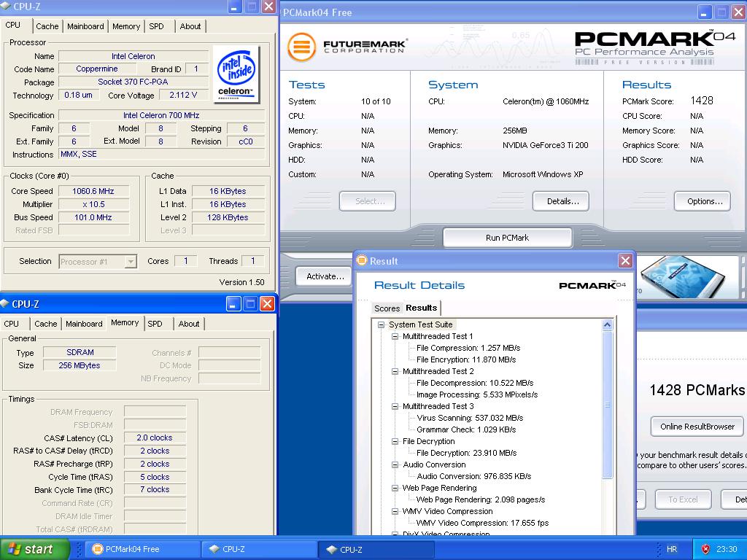Collapse the File Decryption node

tap(395, 441)
